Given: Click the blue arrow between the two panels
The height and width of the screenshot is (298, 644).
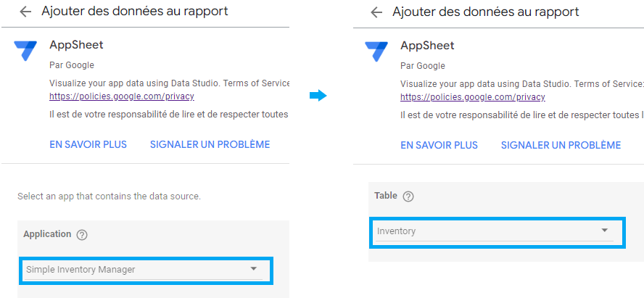Looking at the screenshot, I should (318, 96).
